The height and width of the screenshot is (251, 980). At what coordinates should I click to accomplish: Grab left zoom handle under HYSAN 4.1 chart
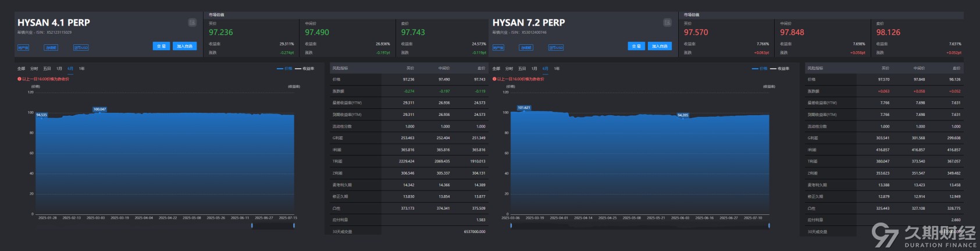pyautogui.click(x=252, y=225)
